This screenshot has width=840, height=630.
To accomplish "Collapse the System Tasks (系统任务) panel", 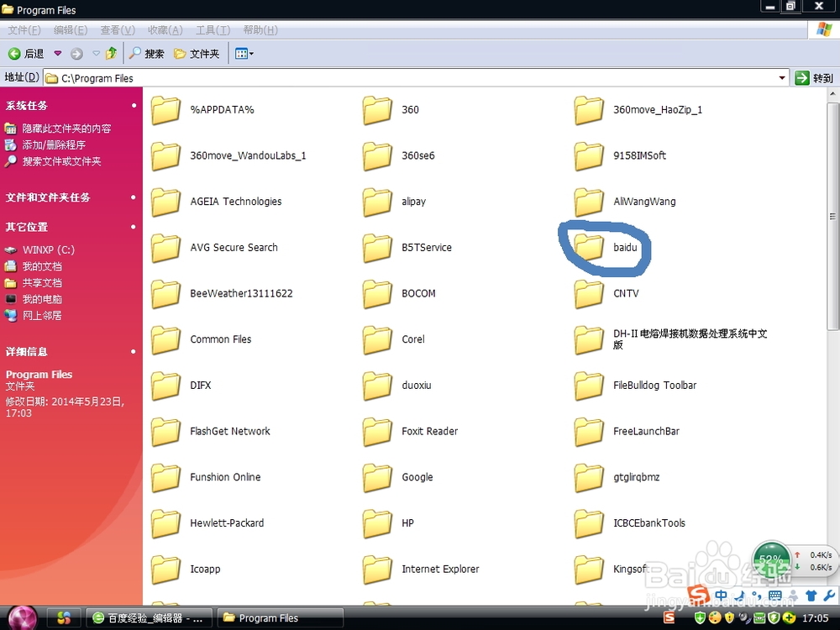I will tap(134, 106).
